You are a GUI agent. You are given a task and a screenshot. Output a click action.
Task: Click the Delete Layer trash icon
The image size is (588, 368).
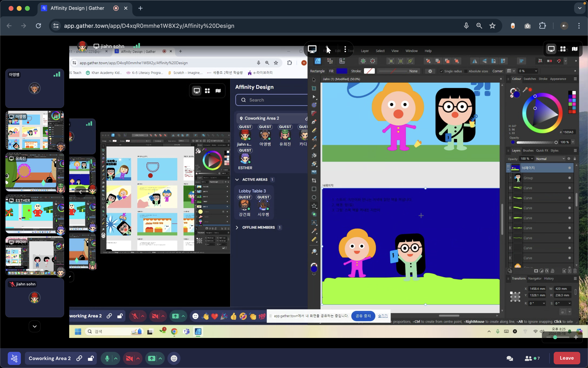(x=575, y=271)
